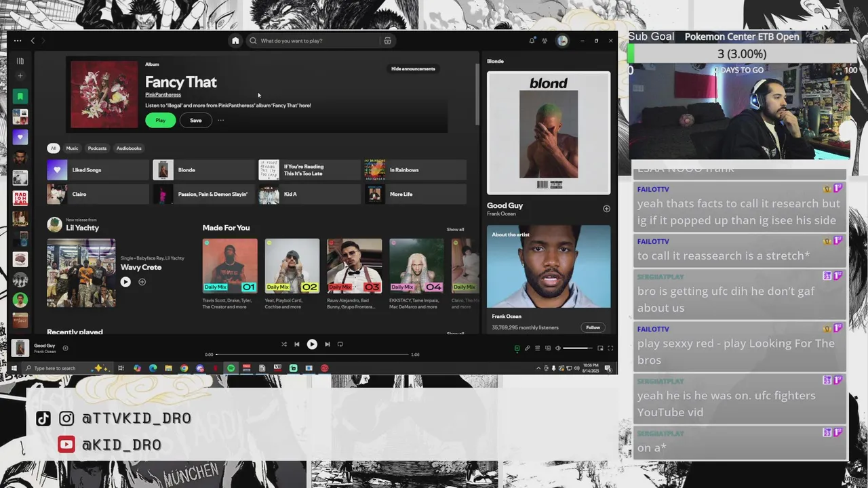Image resolution: width=868 pixels, height=488 pixels.
Task: Open the Daily Mix 04 card
Action: coord(416,274)
